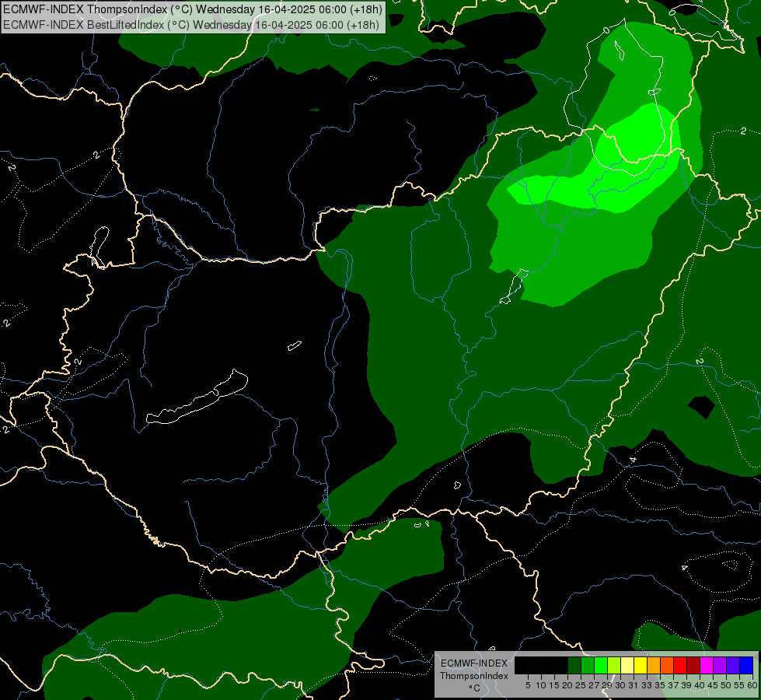Click the °C unit label in legend
761x700 pixels.
[475, 688]
